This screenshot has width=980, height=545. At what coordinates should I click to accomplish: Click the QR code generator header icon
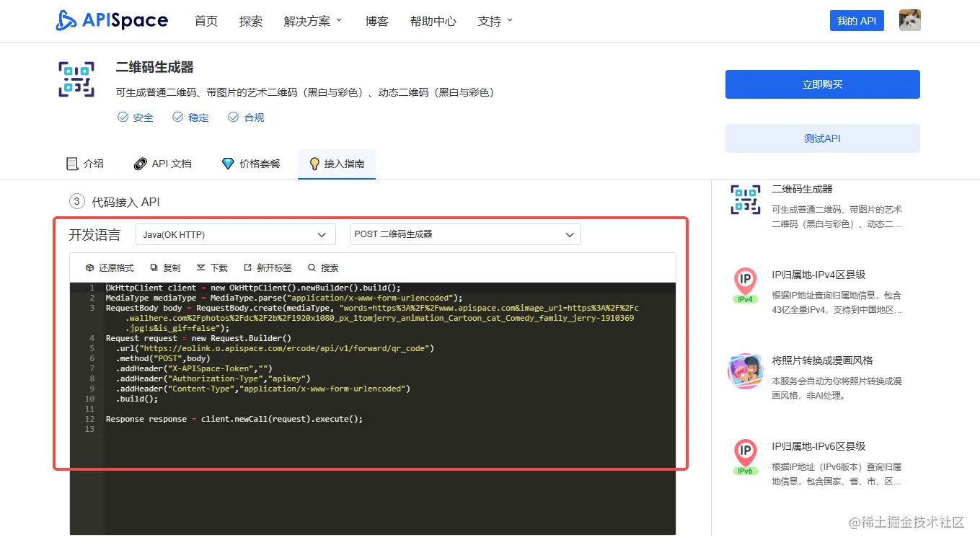(x=76, y=79)
